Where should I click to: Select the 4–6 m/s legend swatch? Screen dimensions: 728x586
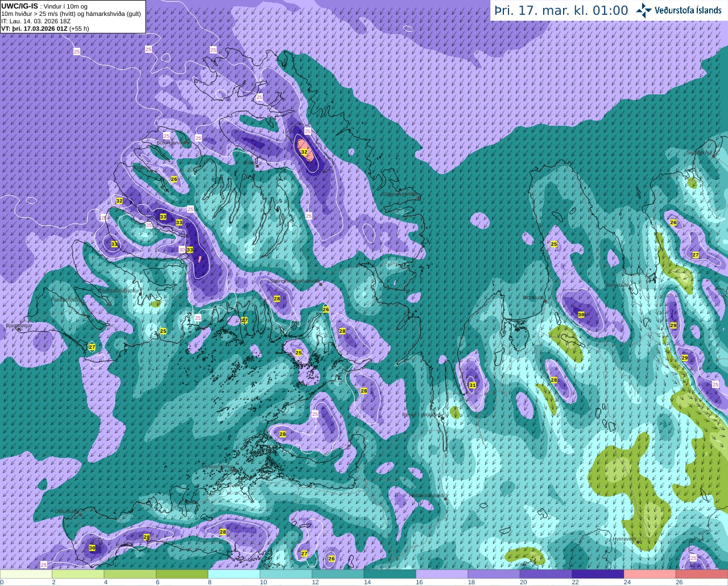130,574
